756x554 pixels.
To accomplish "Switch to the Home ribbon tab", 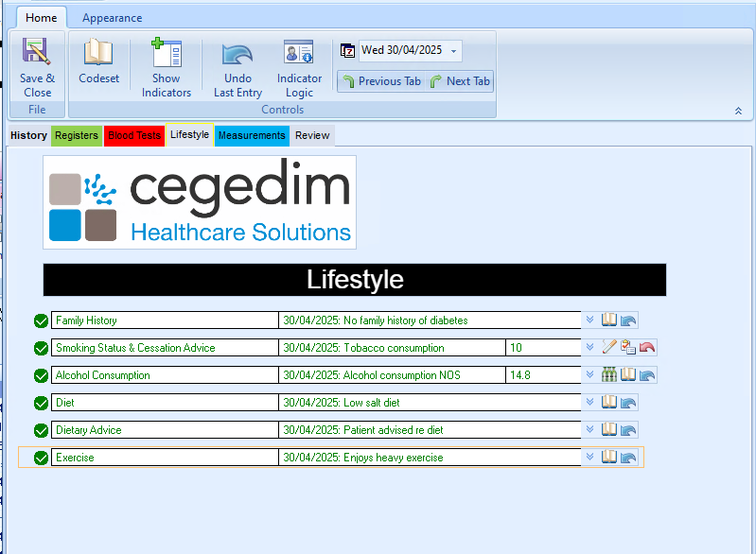I will tap(42, 18).
